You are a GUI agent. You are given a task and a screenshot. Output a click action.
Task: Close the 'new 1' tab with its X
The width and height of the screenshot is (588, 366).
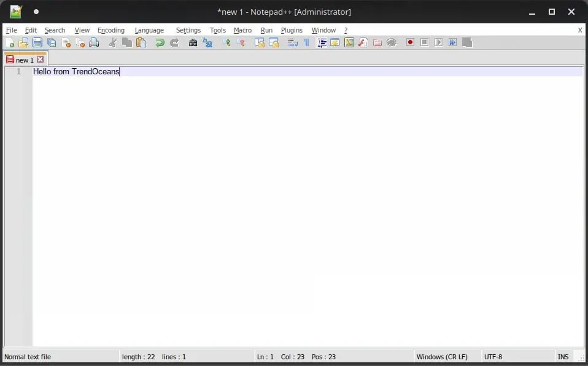click(40, 60)
